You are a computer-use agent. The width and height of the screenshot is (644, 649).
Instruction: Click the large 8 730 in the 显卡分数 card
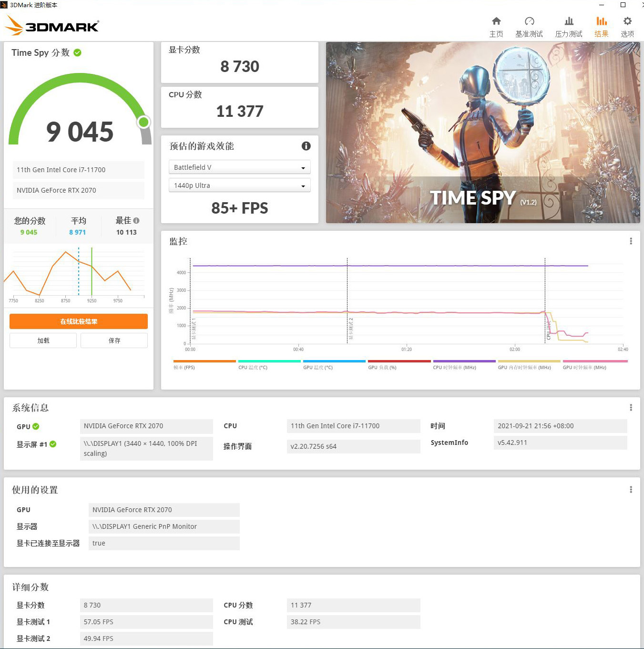point(240,67)
